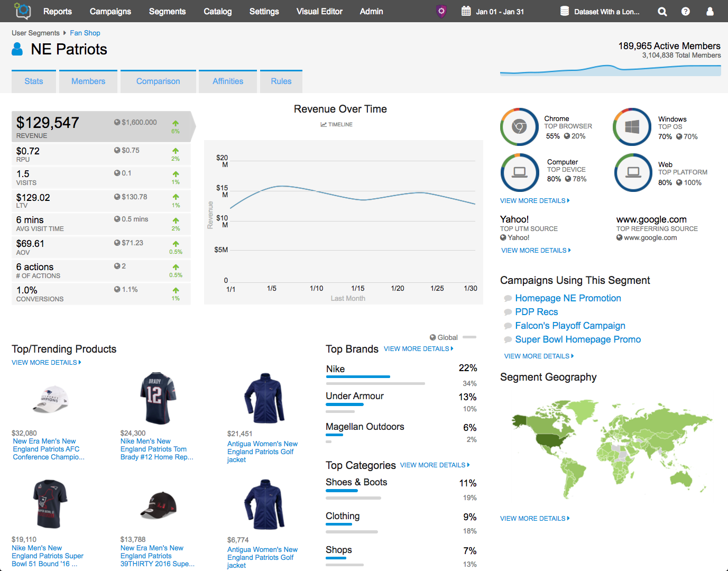Click the globe icon next to Global legend
Viewport: 728px width, 571px height.
(x=433, y=337)
